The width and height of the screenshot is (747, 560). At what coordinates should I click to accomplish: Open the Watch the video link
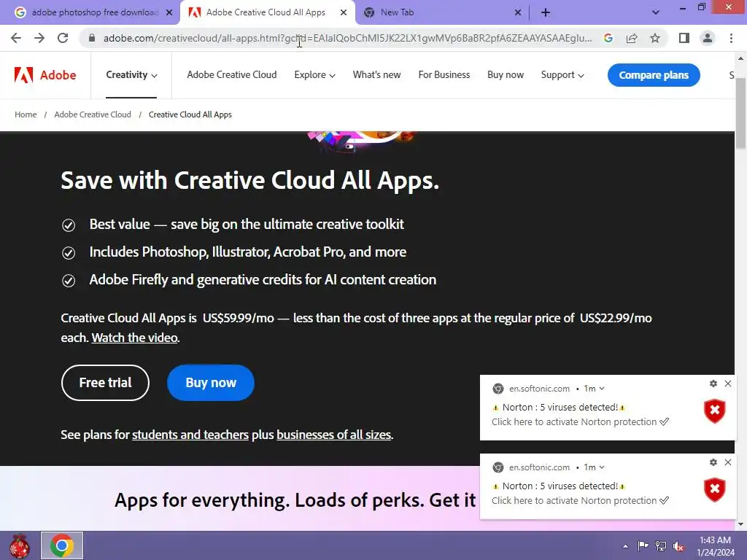(x=135, y=338)
